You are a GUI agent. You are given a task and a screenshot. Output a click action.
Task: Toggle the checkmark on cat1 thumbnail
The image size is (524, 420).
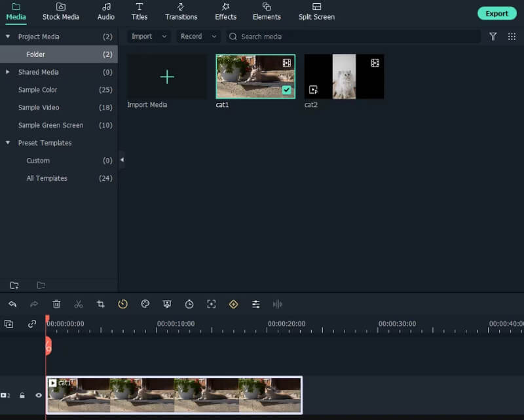[x=287, y=90]
